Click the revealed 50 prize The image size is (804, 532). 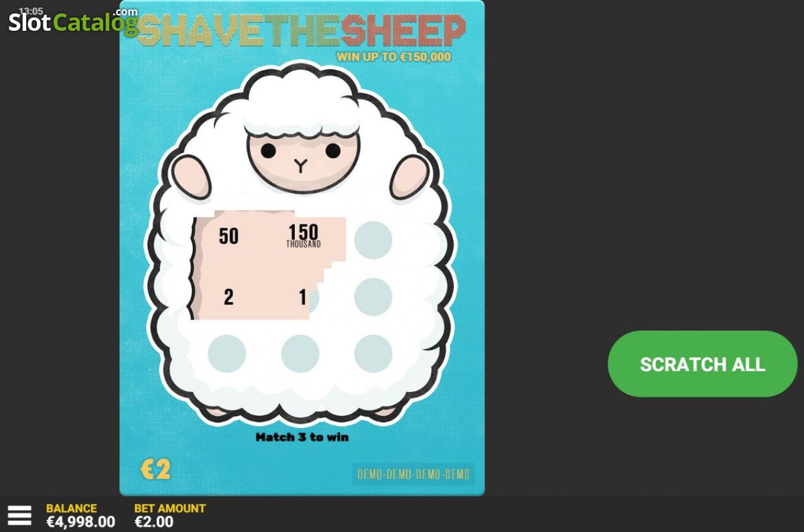[228, 236]
